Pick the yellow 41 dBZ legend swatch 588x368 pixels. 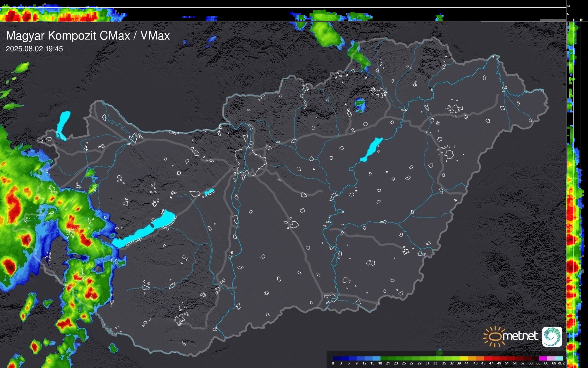coord(464,358)
